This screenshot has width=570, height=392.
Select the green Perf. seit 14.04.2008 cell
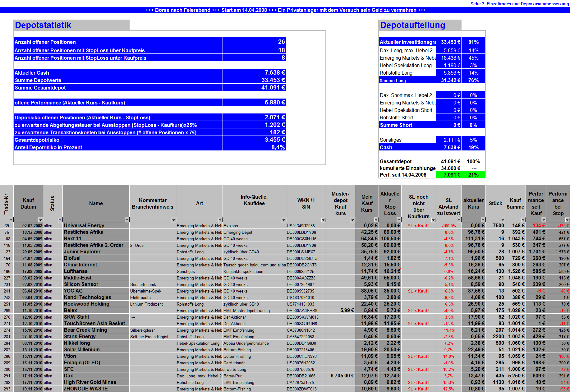[x=451, y=175]
